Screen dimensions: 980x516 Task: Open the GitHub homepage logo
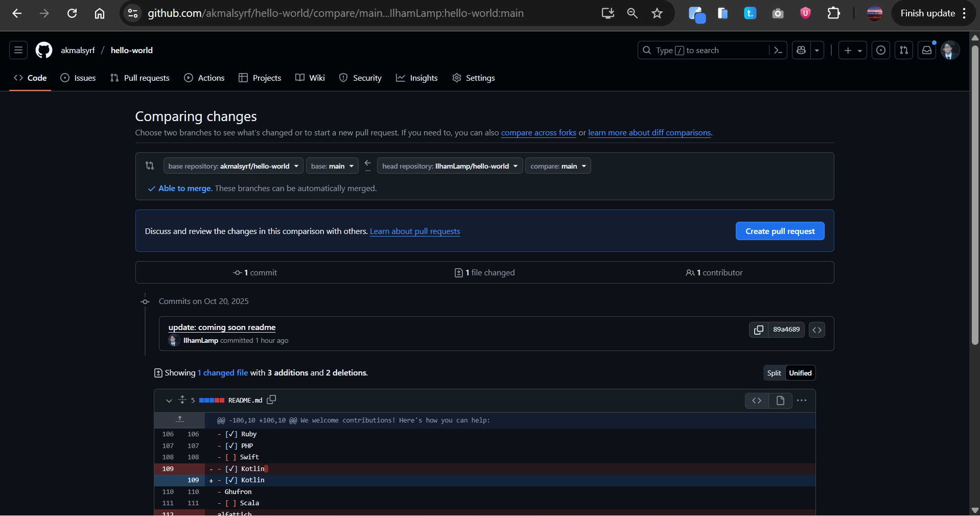coord(44,50)
